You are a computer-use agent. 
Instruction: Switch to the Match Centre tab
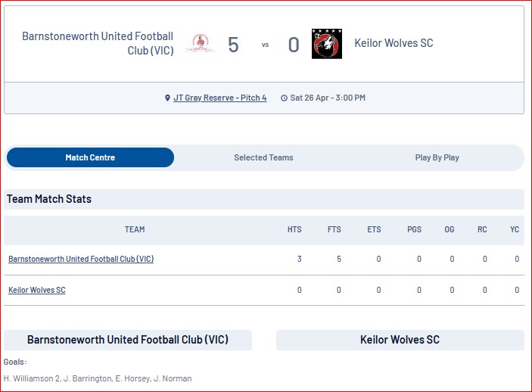pos(90,157)
